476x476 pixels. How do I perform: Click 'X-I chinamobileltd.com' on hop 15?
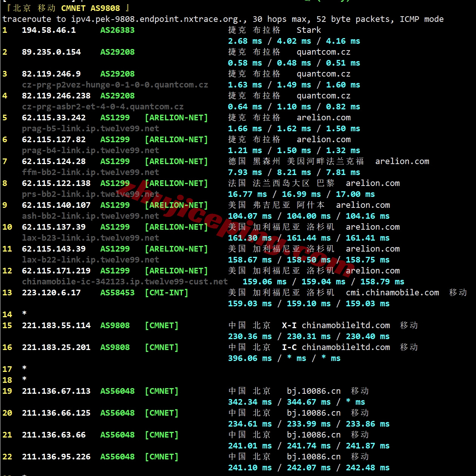point(336,326)
